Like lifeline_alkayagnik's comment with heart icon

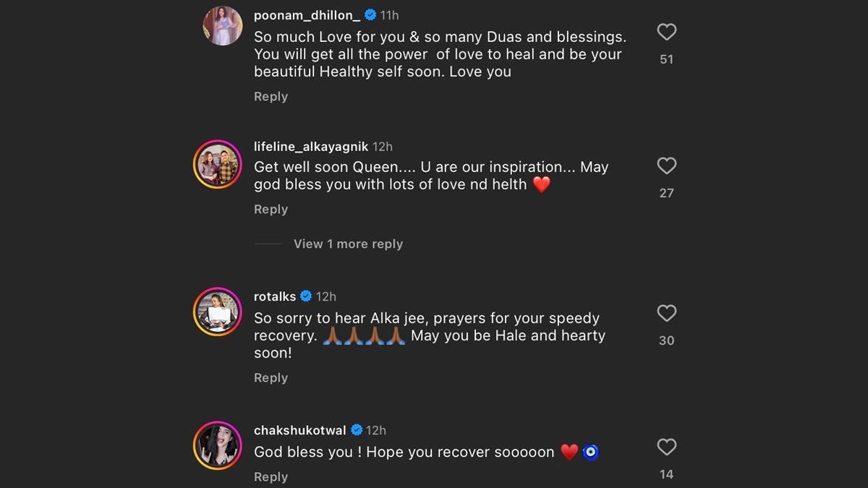click(666, 166)
